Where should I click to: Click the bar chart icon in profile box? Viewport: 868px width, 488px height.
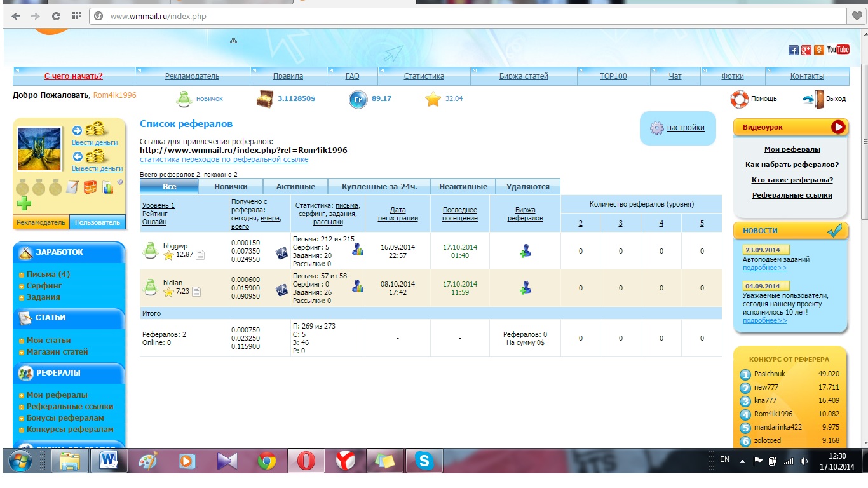[107, 187]
